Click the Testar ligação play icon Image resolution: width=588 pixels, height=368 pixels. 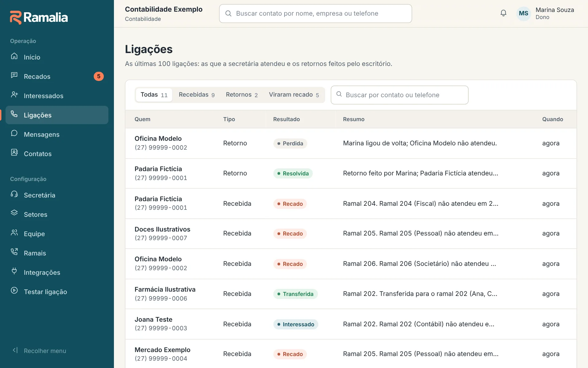point(14,291)
